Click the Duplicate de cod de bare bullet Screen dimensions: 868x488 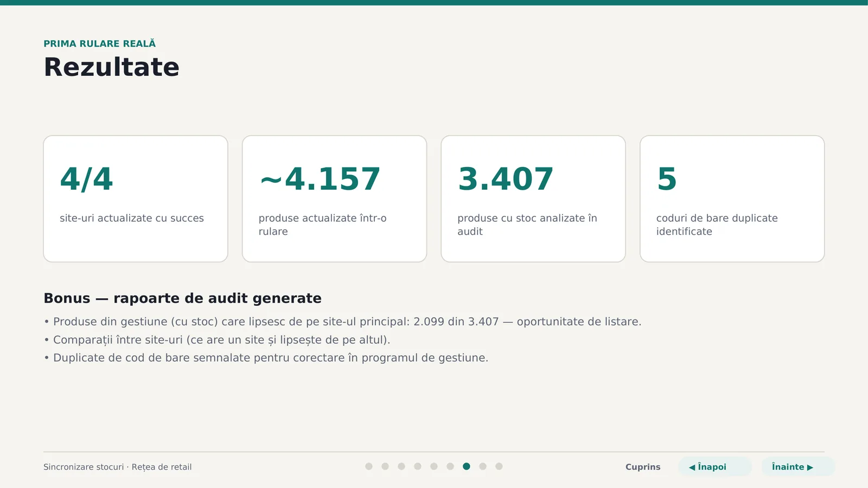pos(266,358)
